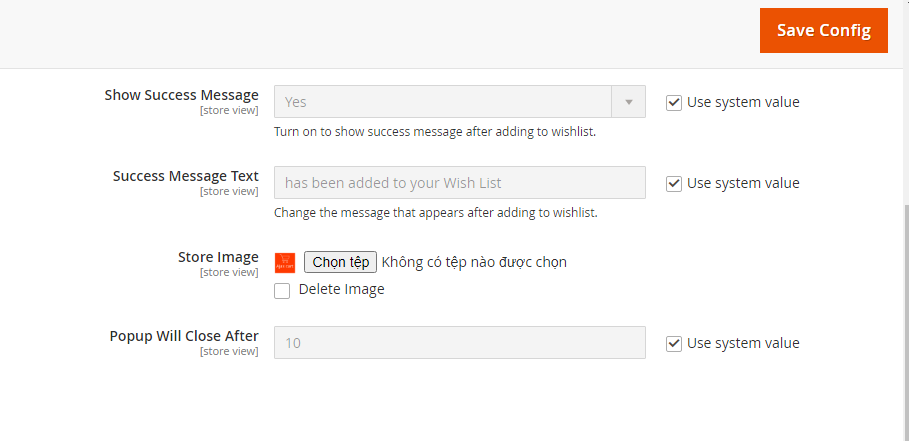This screenshot has height=441, width=909.
Task: Click the Save Config button
Action: click(823, 30)
